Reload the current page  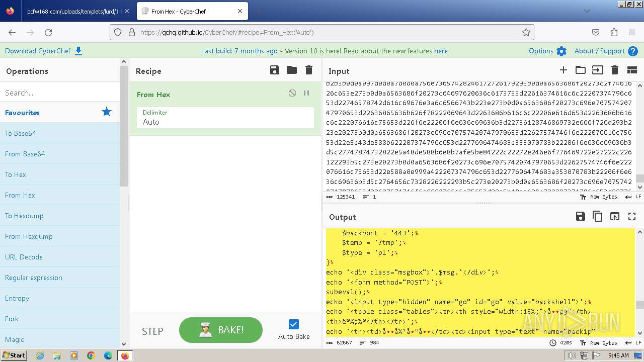click(48, 32)
